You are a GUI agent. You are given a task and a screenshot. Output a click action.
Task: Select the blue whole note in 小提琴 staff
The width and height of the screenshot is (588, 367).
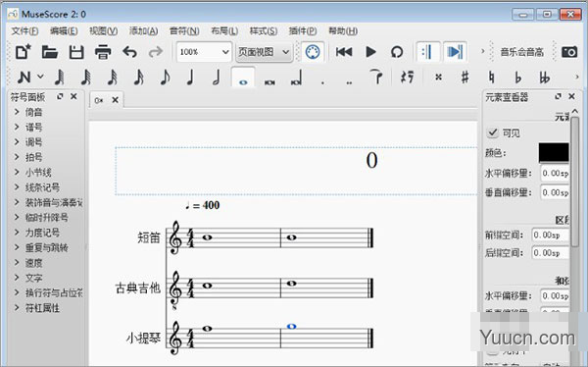291,327
